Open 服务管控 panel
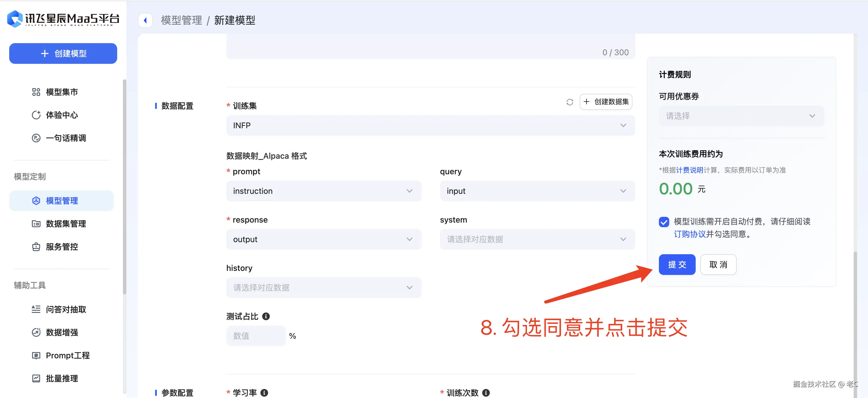Screen dimensions: 868x398 tap(62, 246)
